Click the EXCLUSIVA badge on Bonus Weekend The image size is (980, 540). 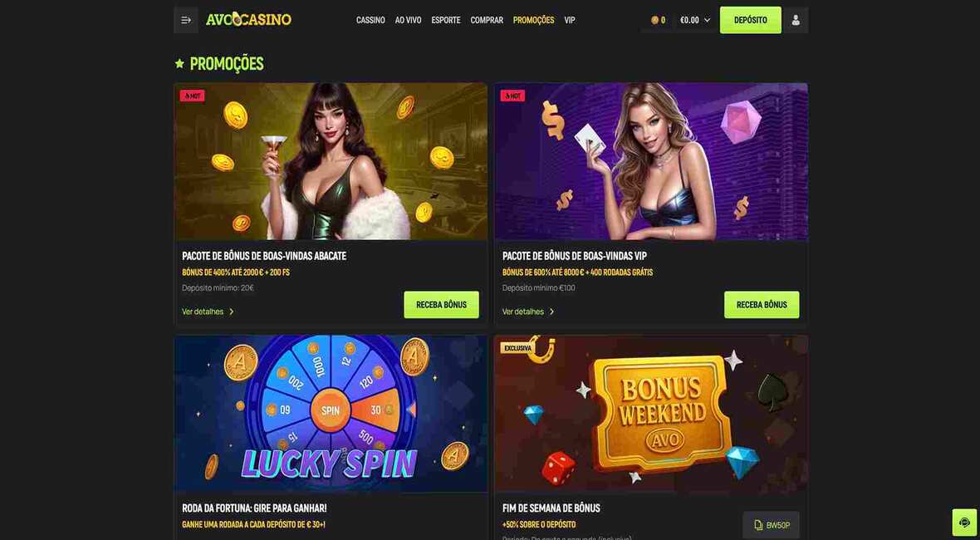click(517, 347)
